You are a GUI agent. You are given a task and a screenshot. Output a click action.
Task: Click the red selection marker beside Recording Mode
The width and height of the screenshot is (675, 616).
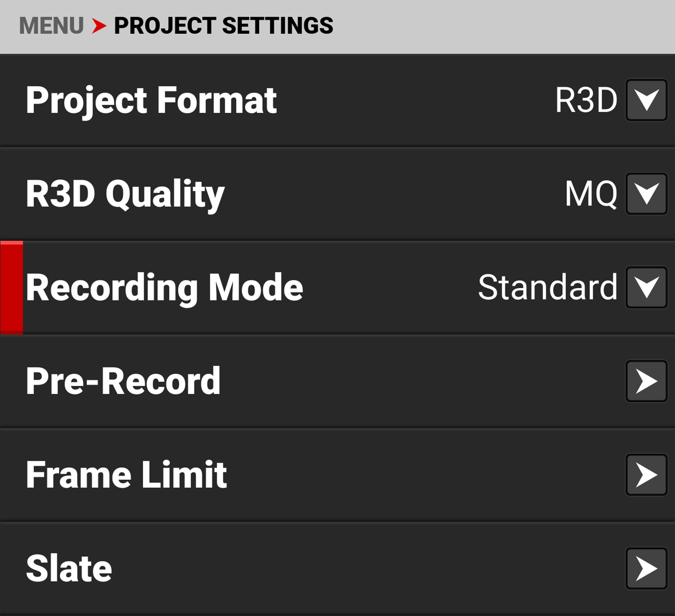point(12,288)
